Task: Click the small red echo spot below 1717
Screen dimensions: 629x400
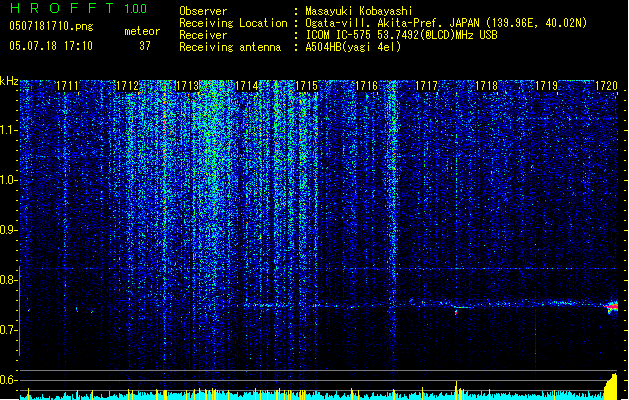Action: tap(456, 312)
